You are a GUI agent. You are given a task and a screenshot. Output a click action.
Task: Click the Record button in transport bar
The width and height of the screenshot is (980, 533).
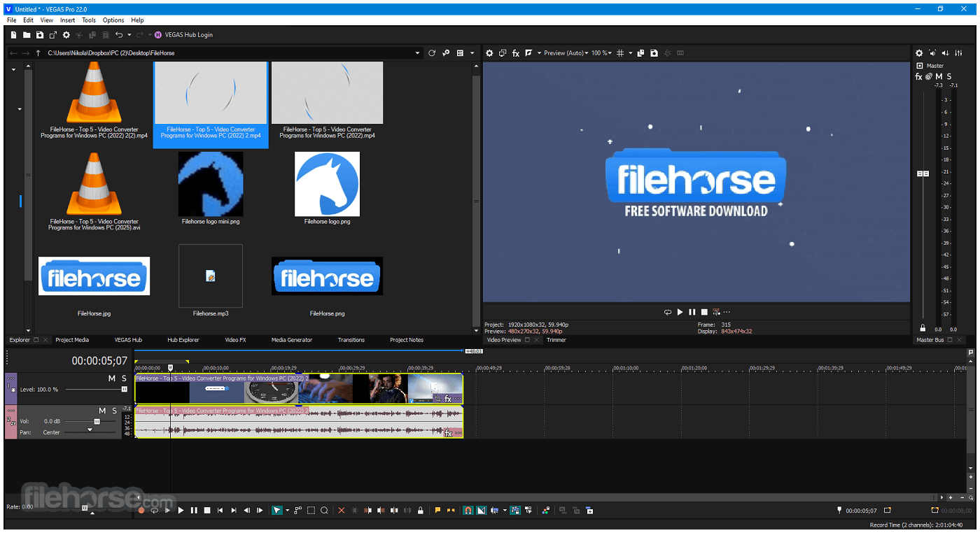tap(141, 511)
